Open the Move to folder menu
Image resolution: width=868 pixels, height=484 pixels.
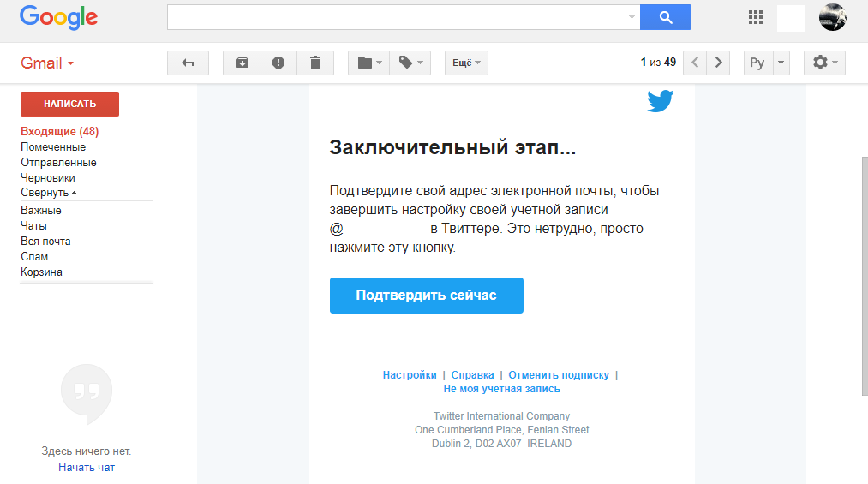(368, 63)
